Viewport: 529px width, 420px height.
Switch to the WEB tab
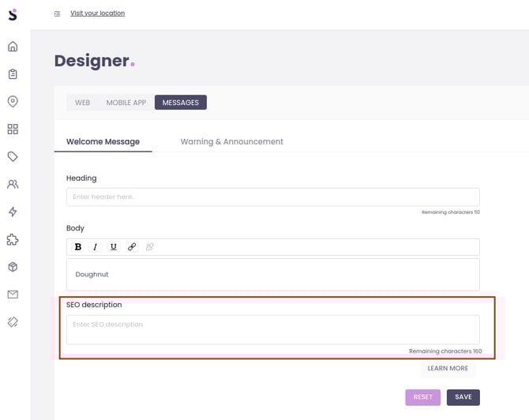[82, 103]
